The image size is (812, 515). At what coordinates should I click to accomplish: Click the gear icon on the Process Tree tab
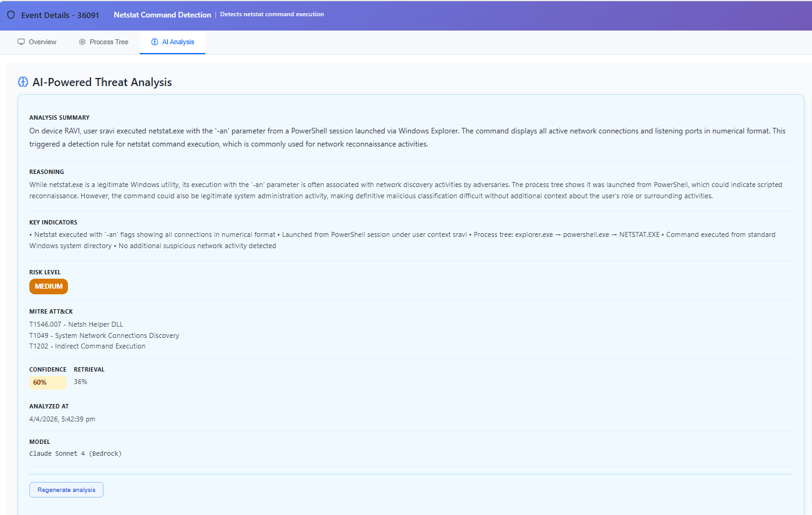(x=82, y=42)
